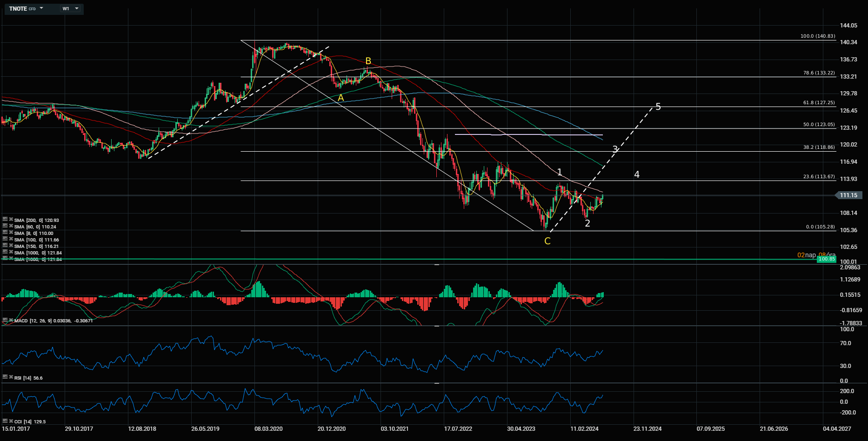This screenshot has height=441, width=868.
Task: Open the W1 timeframe dropdown
Action: pyautogui.click(x=70, y=8)
